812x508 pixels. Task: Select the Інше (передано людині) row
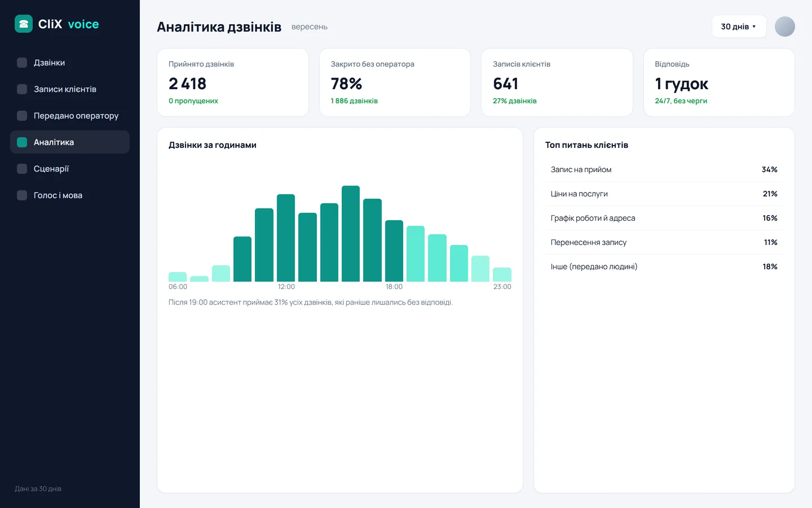664,266
